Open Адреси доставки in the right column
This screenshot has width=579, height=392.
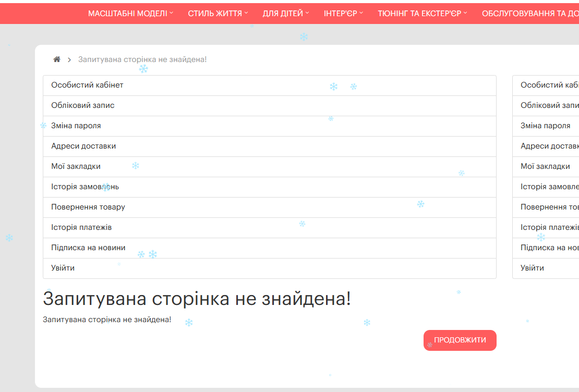(546, 146)
